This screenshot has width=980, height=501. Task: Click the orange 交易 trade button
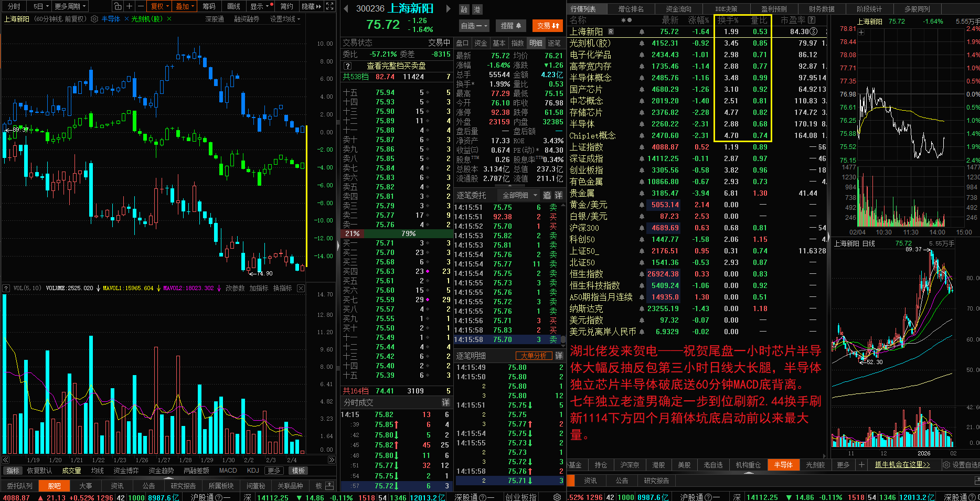pos(548,25)
